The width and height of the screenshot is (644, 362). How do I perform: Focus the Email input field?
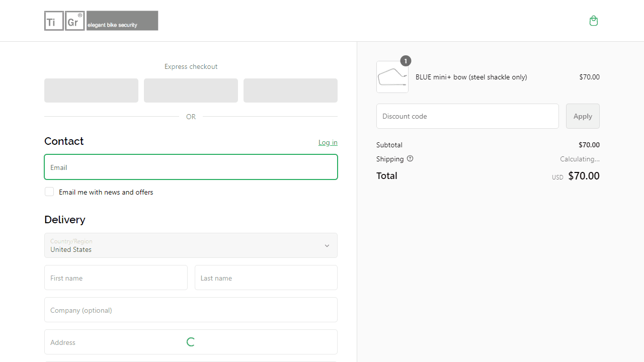tap(191, 167)
